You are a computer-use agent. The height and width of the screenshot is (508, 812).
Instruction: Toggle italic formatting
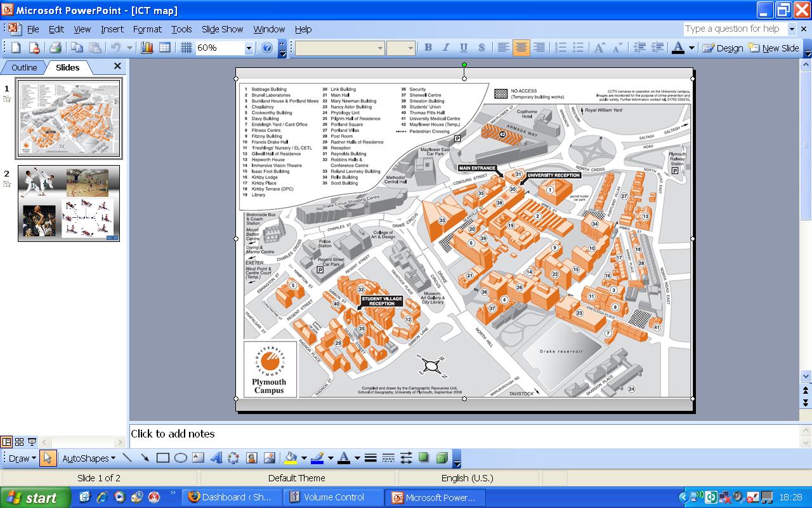[x=446, y=48]
